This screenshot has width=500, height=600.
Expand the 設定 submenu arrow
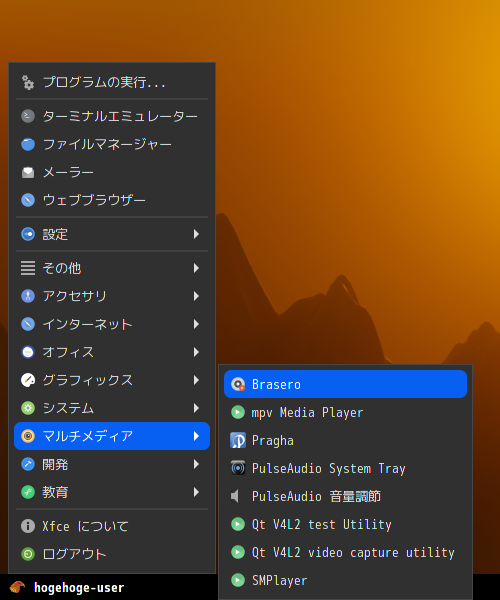point(196,234)
